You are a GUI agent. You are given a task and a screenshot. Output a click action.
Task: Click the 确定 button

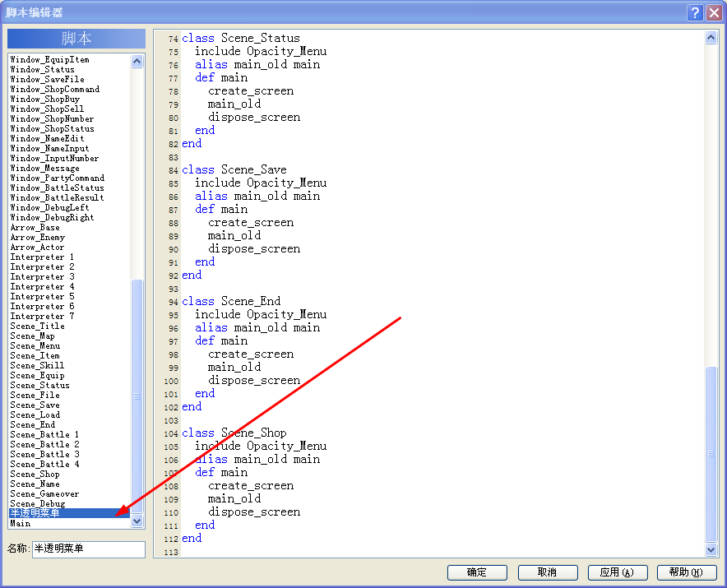point(477,572)
